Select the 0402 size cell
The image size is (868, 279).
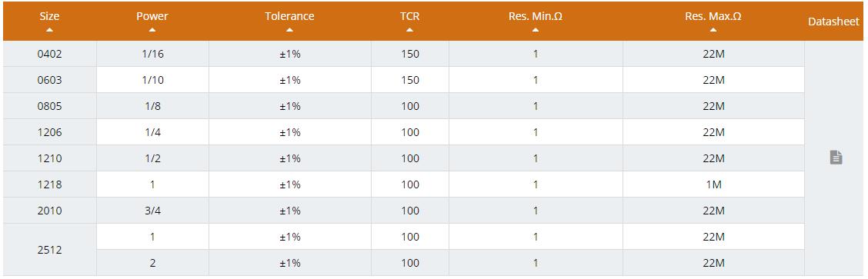click(50, 54)
